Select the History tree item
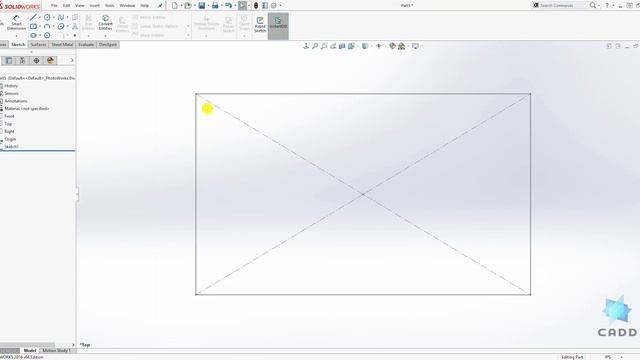 coord(11,86)
